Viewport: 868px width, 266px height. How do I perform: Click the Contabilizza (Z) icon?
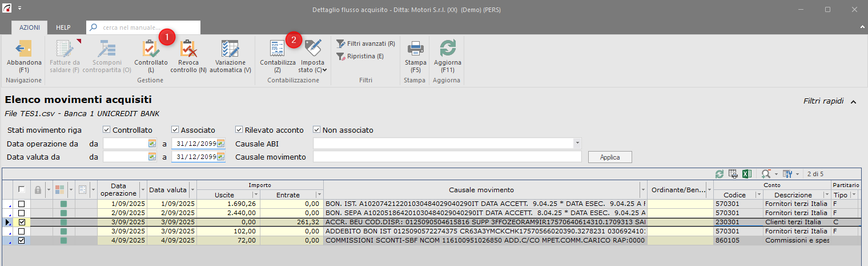tap(278, 49)
